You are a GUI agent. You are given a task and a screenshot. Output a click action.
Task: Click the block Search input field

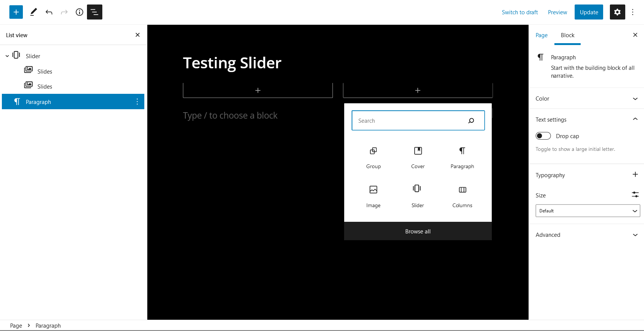410,121
